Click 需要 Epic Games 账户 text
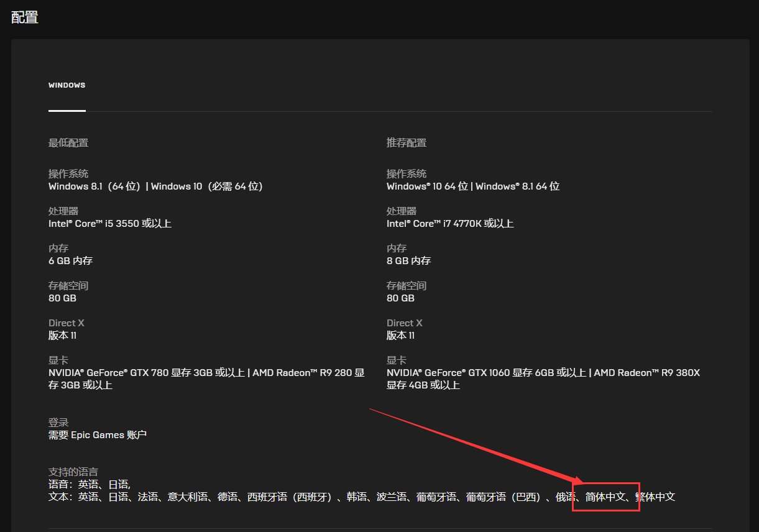This screenshot has height=532, width=759. coord(98,435)
